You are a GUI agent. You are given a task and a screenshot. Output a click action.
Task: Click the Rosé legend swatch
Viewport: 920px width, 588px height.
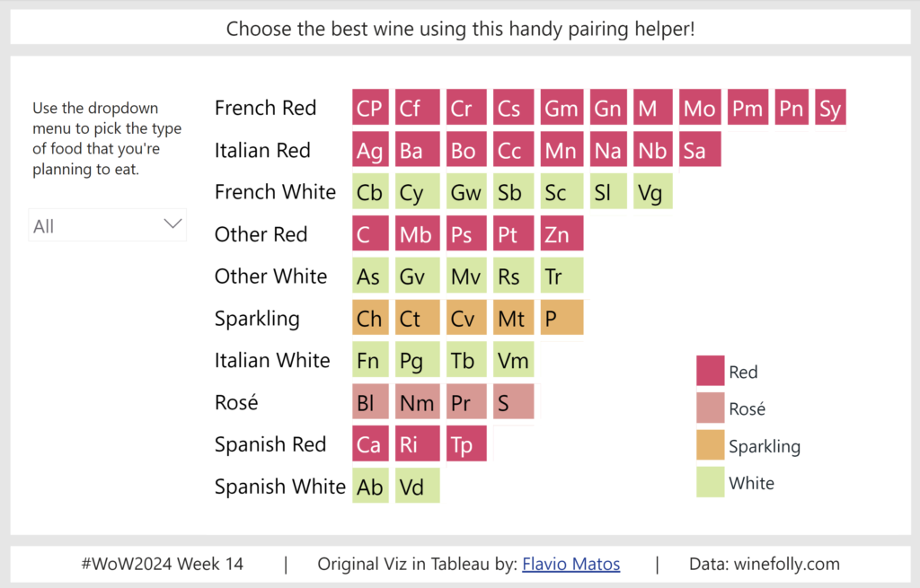click(710, 408)
